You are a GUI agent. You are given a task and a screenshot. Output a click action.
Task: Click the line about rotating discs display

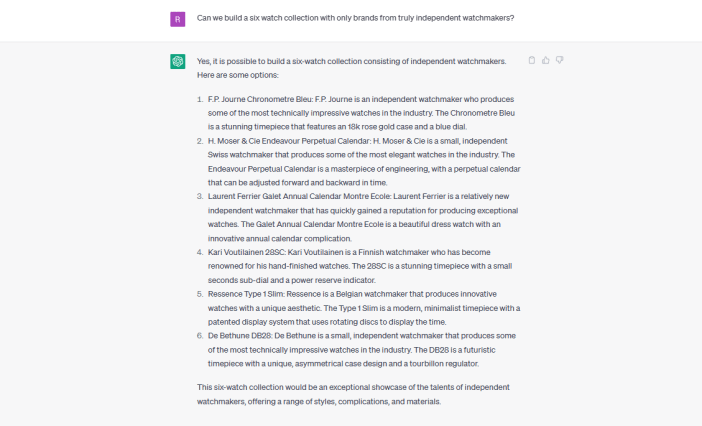pyautogui.click(x=327, y=322)
